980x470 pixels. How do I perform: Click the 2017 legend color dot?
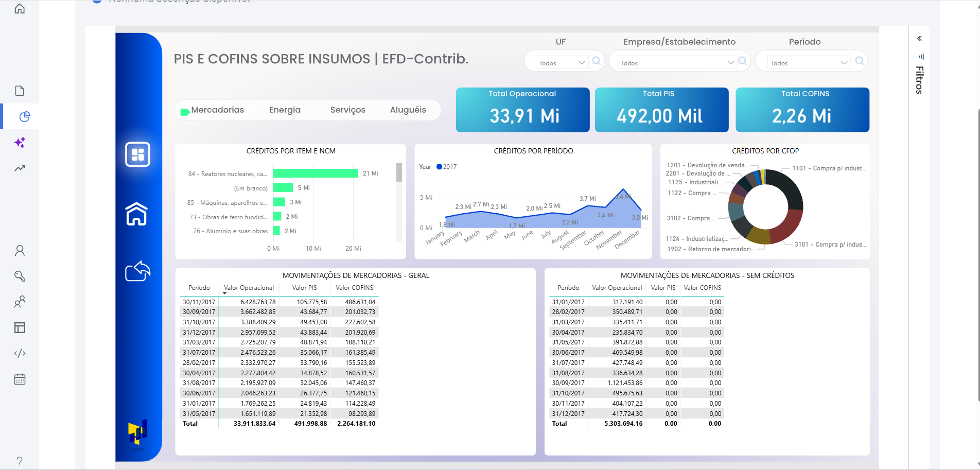click(439, 167)
